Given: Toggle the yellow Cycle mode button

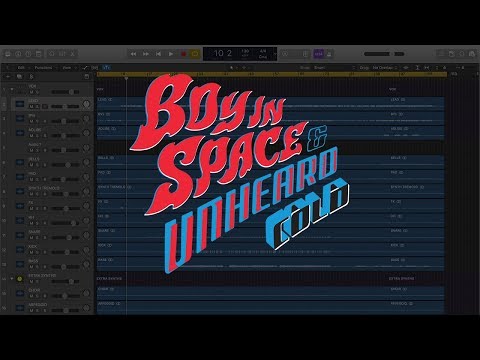Looking at the screenshot, I should point(195,54).
